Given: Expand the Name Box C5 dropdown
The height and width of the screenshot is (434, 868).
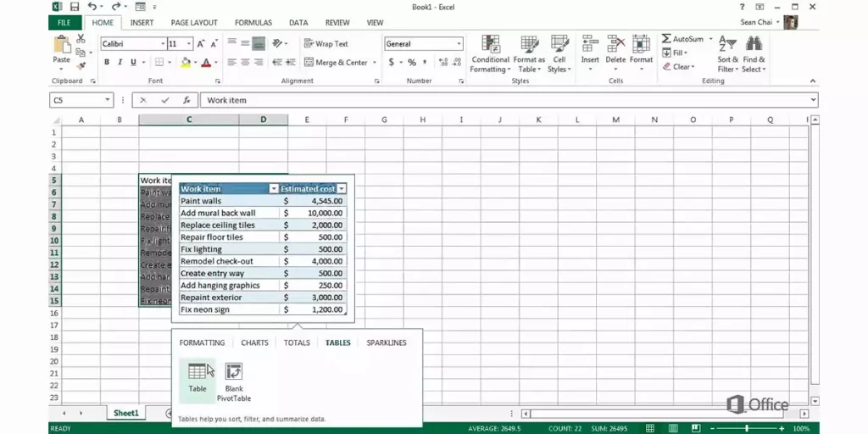Looking at the screenshot, I should click(108, 100).
